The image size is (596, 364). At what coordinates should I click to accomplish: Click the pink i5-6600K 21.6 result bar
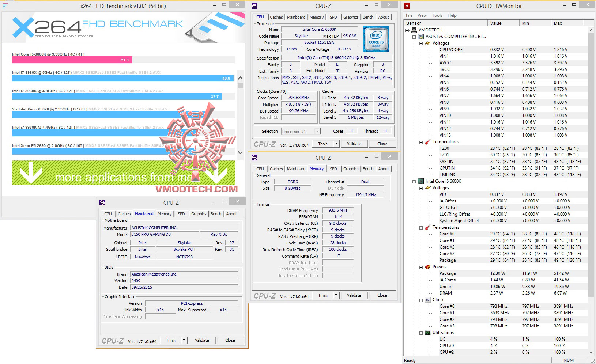pyautogui.click(x=72, y=60)
